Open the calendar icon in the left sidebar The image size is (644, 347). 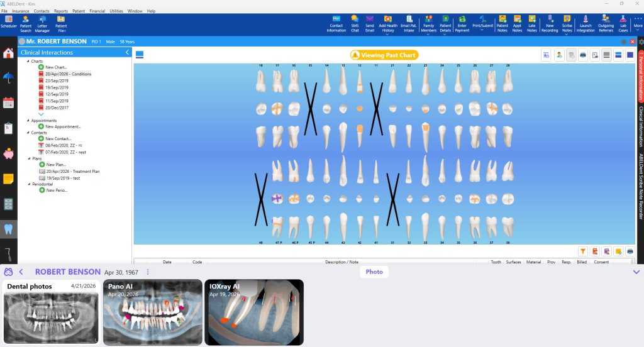point(8,102)
